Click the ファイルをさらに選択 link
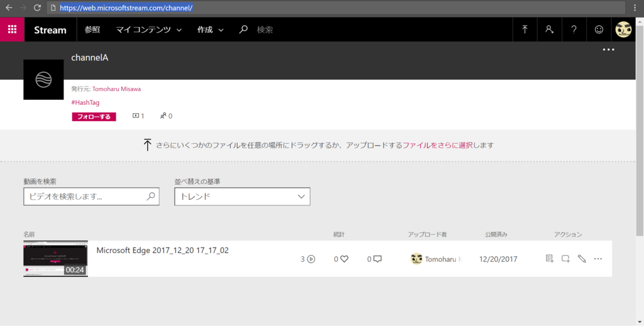Screen dimensions: 644x326 click(x=438, y=145)
